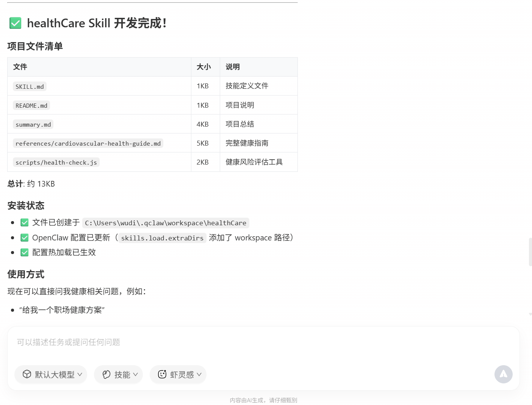Select the SKILL.md code chip in the table

pyautogui.click(x=29, y=86)
